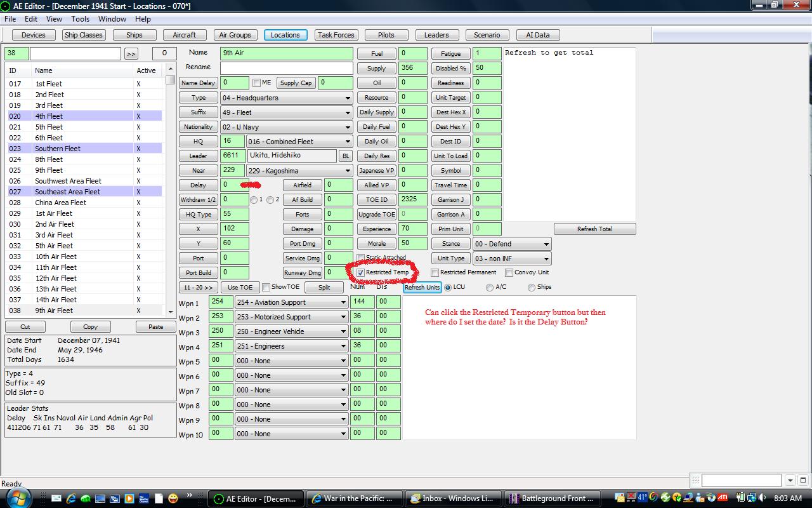Open the Inbox Windows Live taskbar item

click(x=454, y=498)
